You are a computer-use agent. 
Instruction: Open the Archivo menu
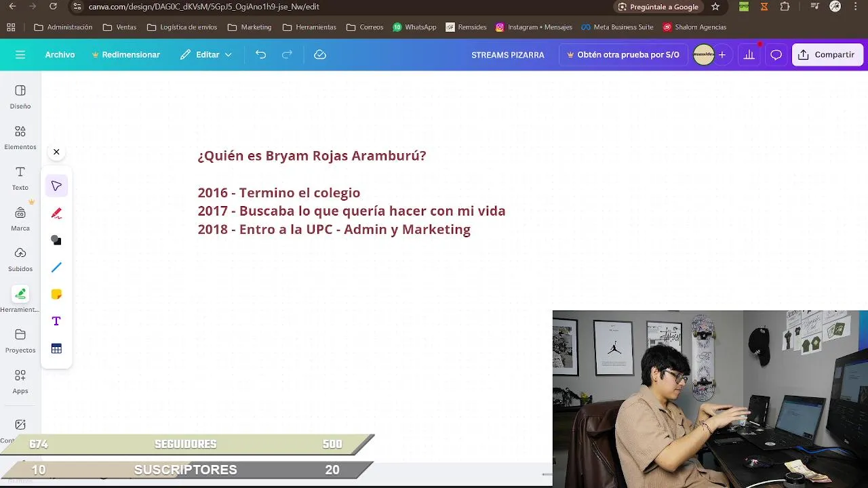coord(60,55)
